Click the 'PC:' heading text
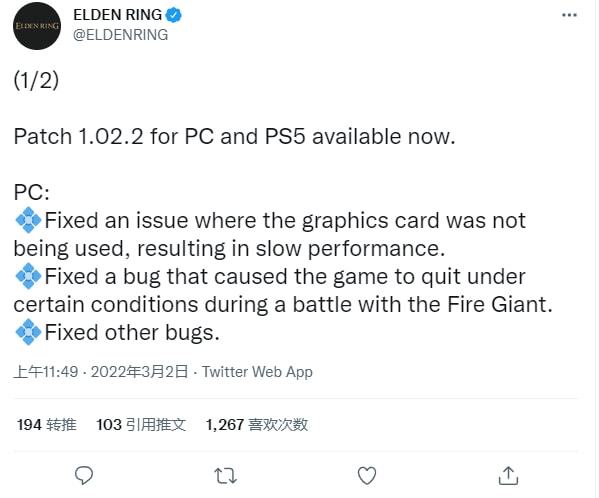The image size is (599, 498). (32, 192)
